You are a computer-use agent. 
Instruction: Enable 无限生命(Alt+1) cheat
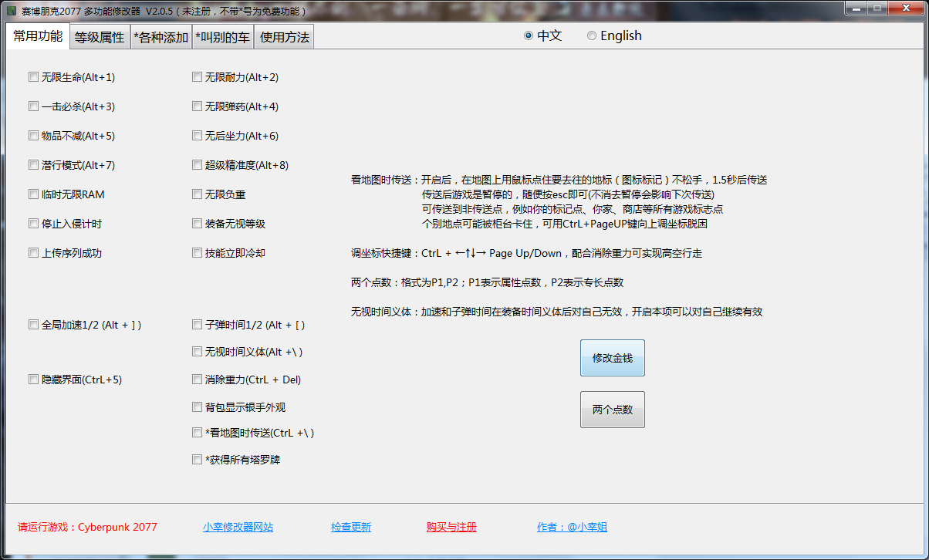point(33,76)
